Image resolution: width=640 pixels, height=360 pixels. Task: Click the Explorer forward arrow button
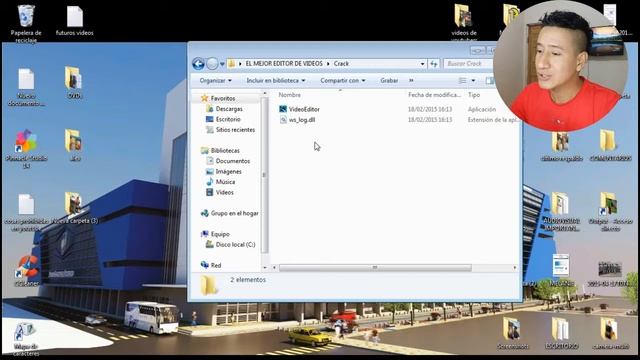tap(212, 64)
